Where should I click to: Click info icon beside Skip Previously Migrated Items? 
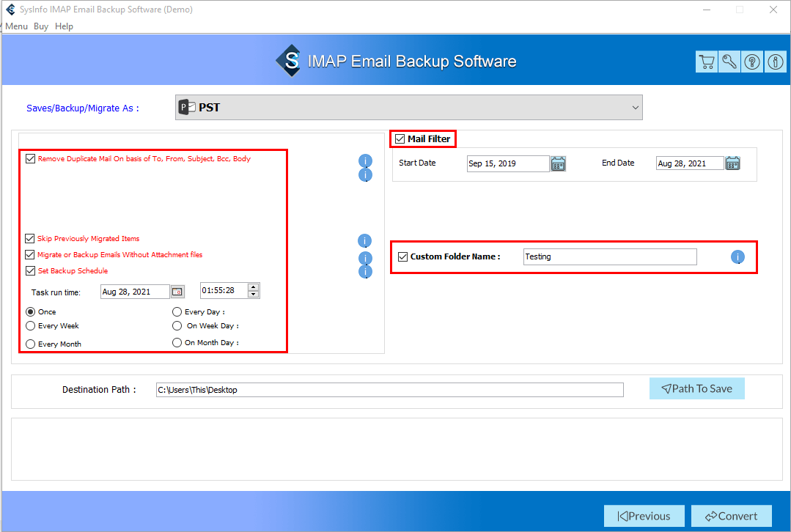tap(365, 240)
